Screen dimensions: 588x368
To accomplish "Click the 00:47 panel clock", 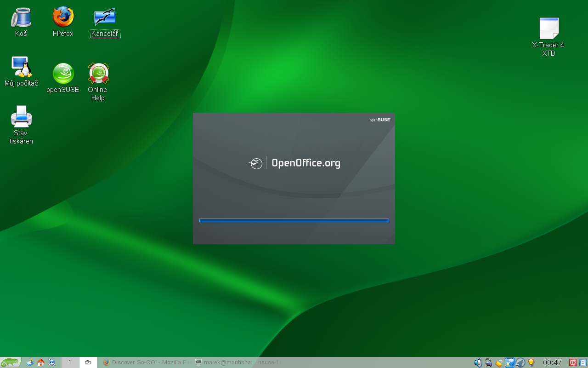I will (552, 362).
